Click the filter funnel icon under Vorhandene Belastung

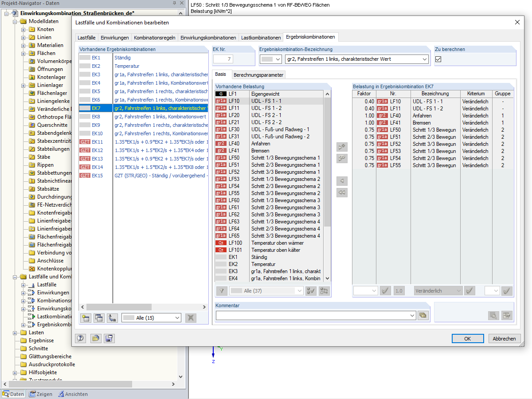(x=221, y=291)
